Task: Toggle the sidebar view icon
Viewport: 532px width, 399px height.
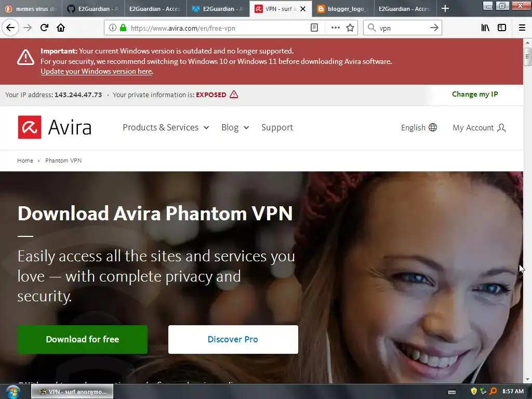Action: (x=502, y=28)
